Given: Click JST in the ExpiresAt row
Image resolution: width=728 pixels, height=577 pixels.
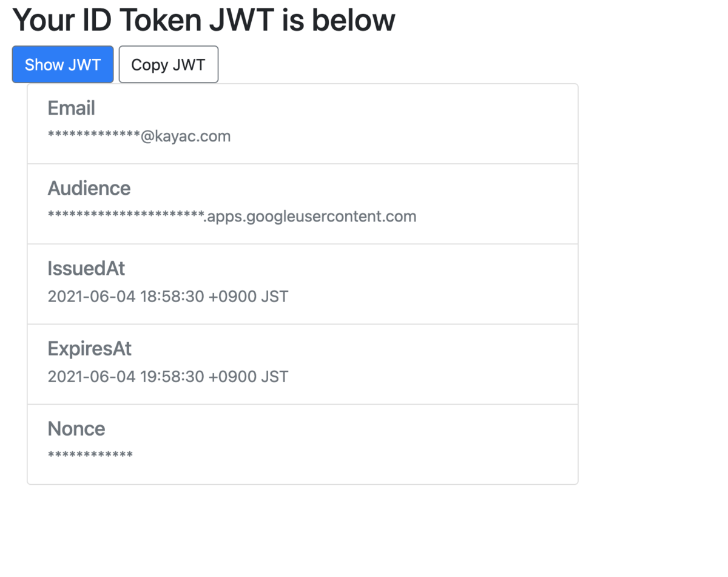Looking at the screenshot, I should click(x=274, y=376).
